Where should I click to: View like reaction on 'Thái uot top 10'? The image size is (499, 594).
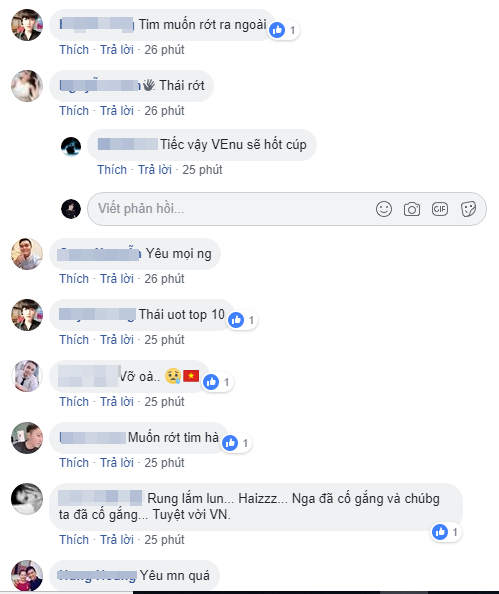coord(242,320)
